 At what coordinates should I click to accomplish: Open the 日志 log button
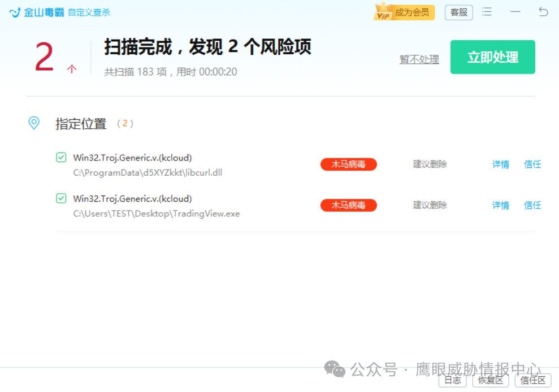click(453, 380)
